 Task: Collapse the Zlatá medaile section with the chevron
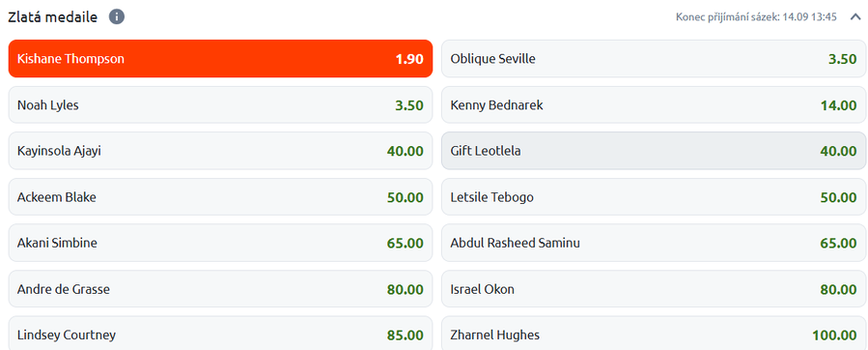click(x=855, y=17)
